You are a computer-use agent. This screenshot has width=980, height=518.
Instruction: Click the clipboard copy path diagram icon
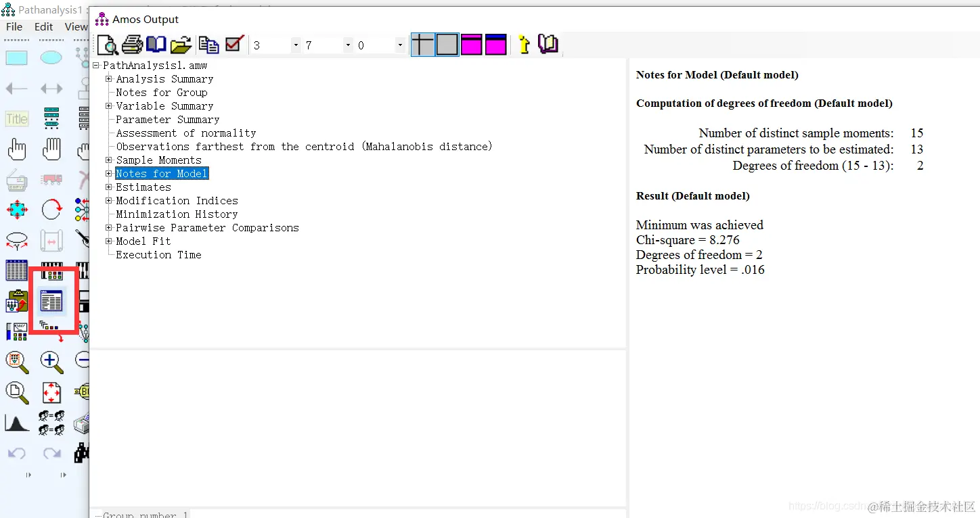(17, 301)
